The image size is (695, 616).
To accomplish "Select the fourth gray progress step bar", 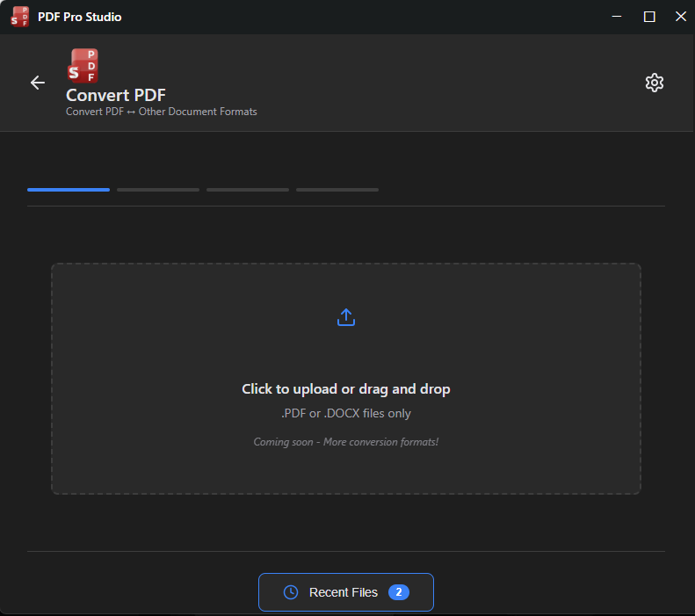I will (x=337, y=190).
